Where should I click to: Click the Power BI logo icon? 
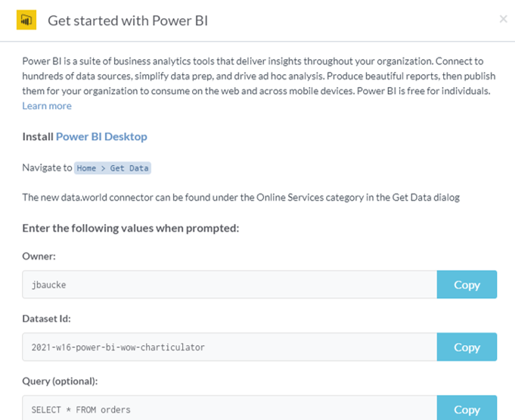26,20
